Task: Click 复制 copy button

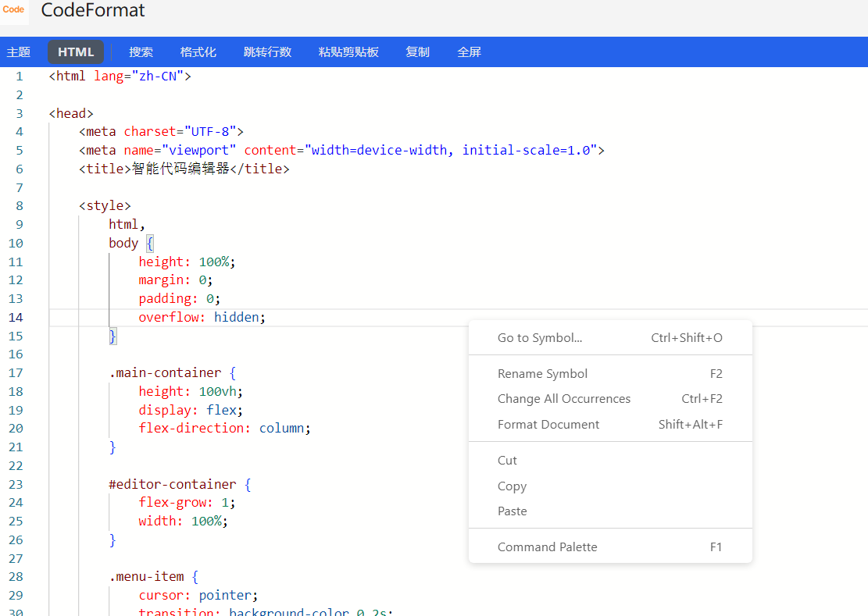Action: coord(417,52)
